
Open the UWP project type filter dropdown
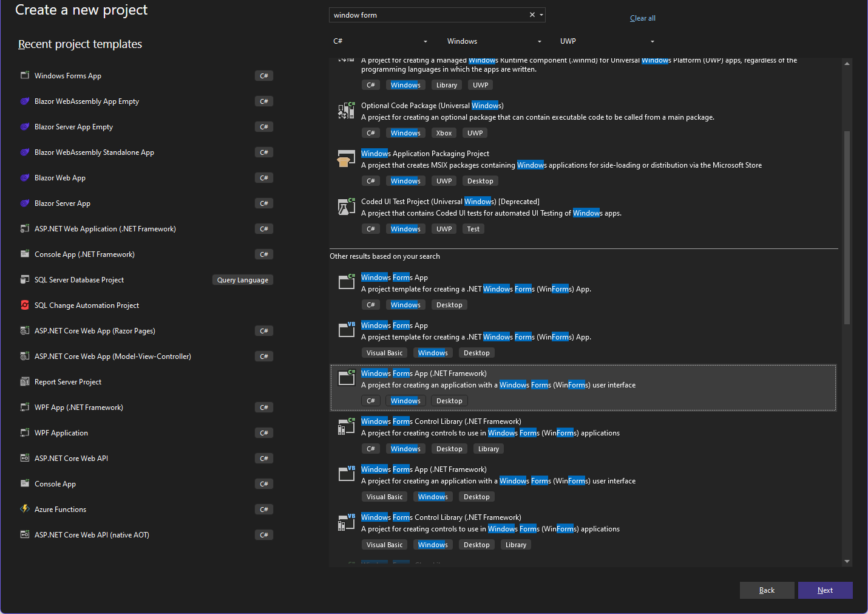[x=607, y=41]
